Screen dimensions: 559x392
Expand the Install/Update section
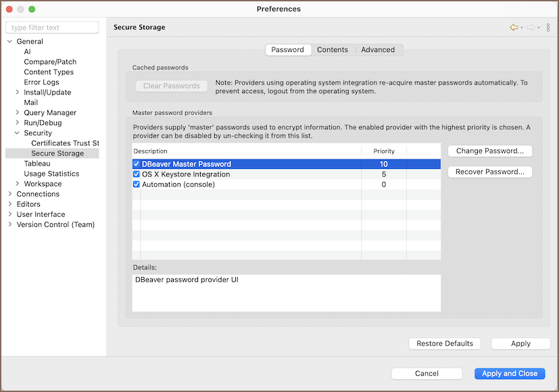tap(18, 93)
